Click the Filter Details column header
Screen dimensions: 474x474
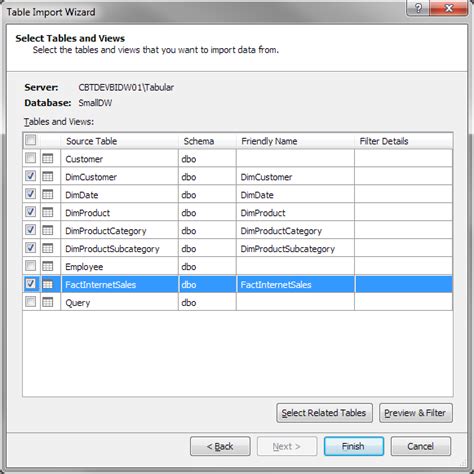[x=404, y=141]
